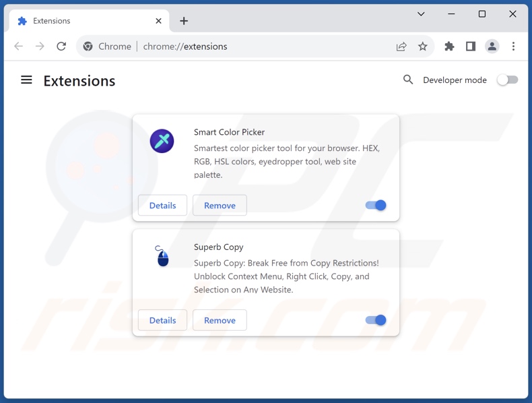This screenshot has height=403, width=532.
Task: Click the search extensions magnifier icon
Action: pyautogui.click(x=408, y=80)
